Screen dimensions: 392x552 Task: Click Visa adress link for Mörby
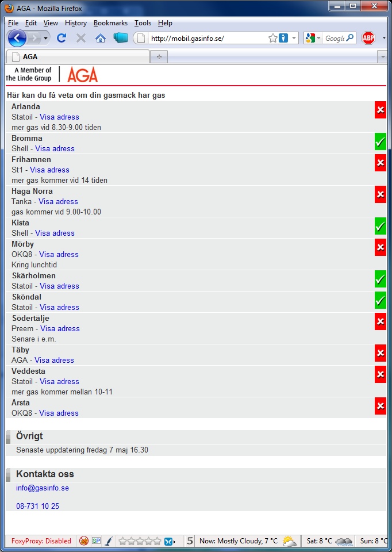(59, 254)
